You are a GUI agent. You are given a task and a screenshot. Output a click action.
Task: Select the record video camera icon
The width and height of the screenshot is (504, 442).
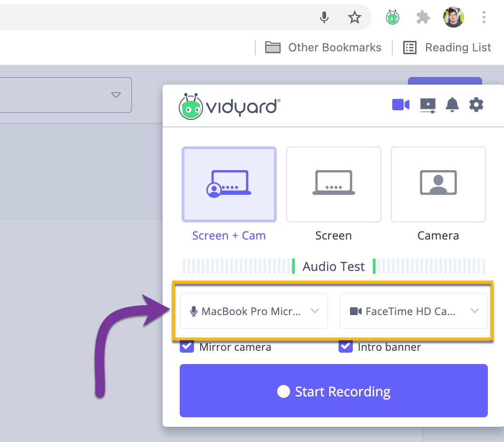(401, 105)
